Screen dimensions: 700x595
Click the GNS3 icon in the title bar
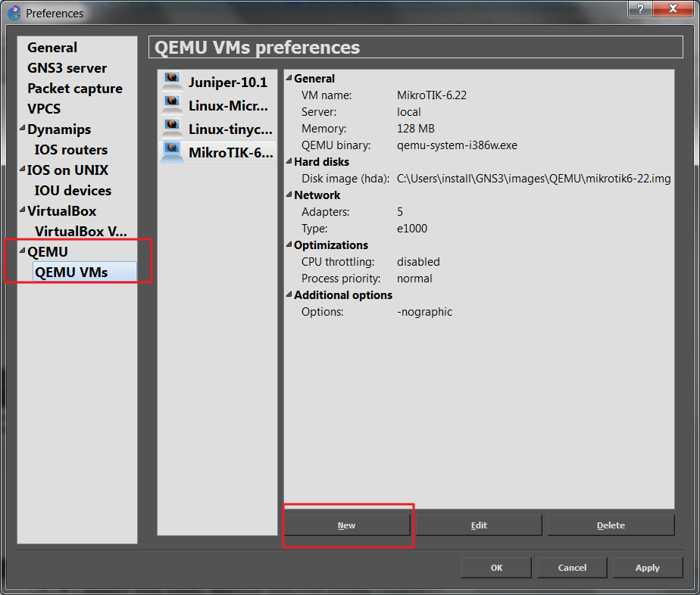(x=14, y=13)
